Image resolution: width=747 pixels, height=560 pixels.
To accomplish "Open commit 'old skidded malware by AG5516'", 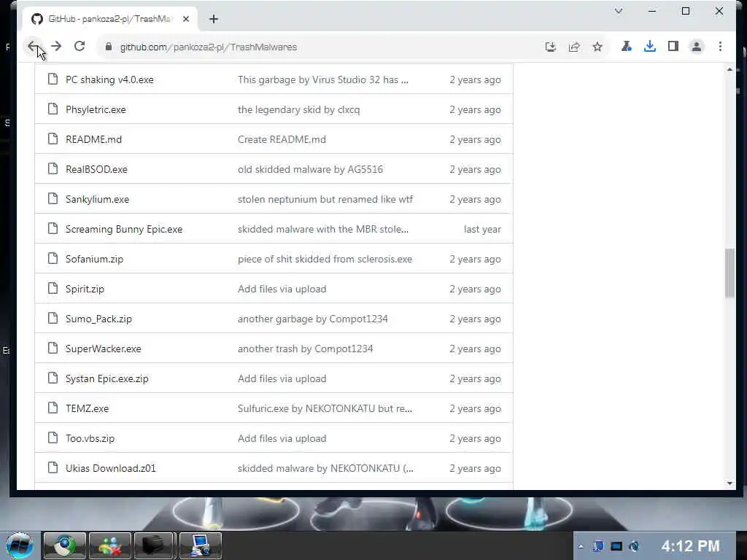I will [x=310, y=169].
